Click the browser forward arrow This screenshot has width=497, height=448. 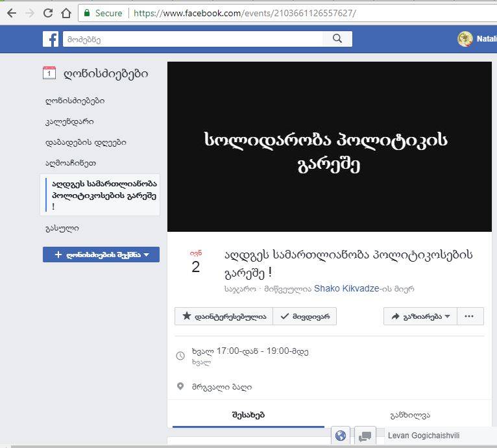pos(30,14)
